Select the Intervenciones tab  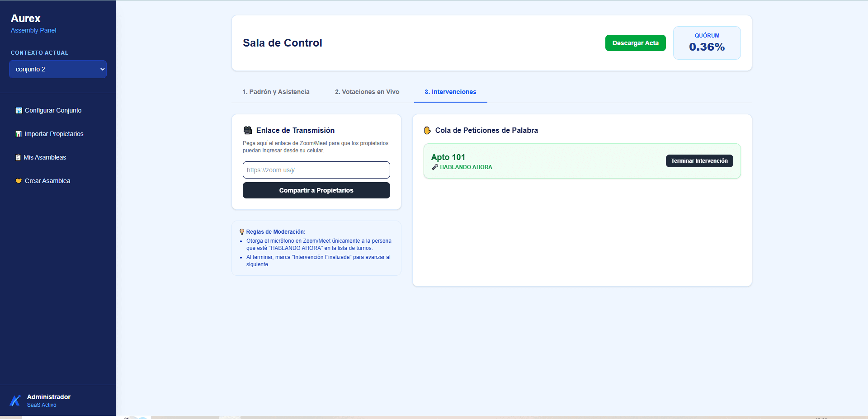point(450,92)
